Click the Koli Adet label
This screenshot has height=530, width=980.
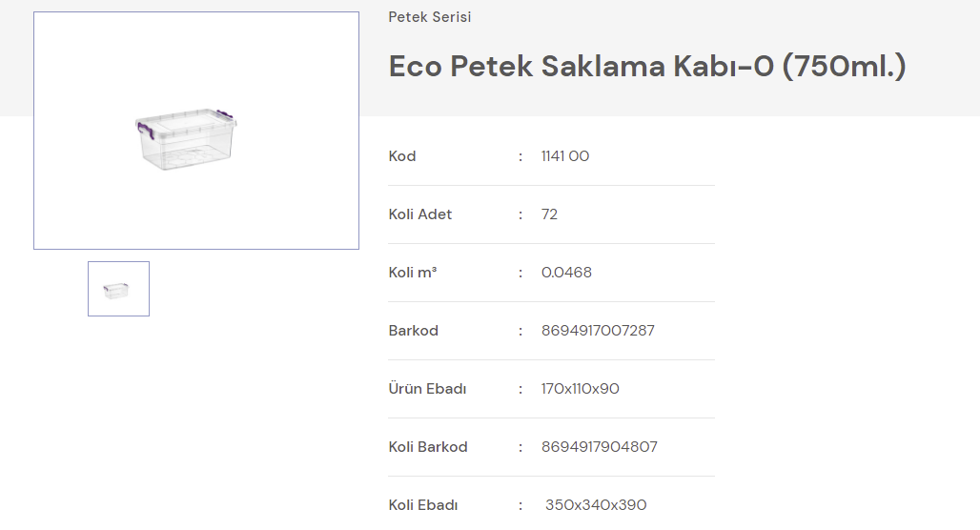click(x=420, y=214)
